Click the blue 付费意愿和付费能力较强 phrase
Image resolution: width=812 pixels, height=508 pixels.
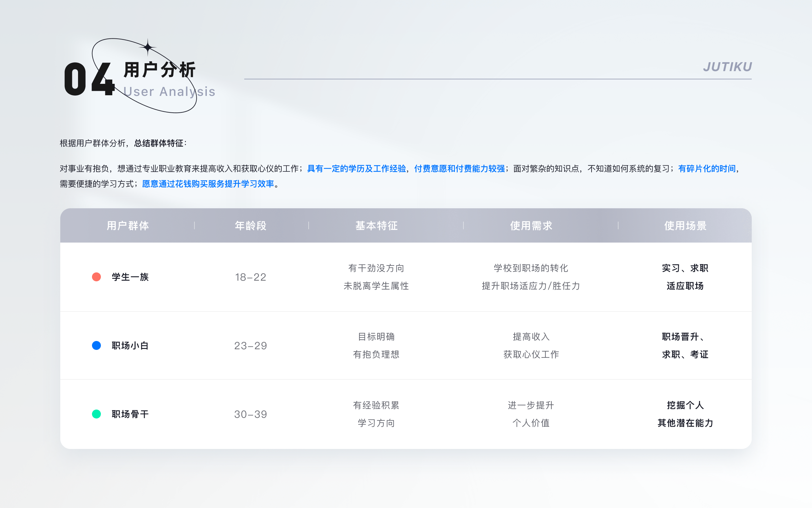pyautogui.click(x=459, y=169)
